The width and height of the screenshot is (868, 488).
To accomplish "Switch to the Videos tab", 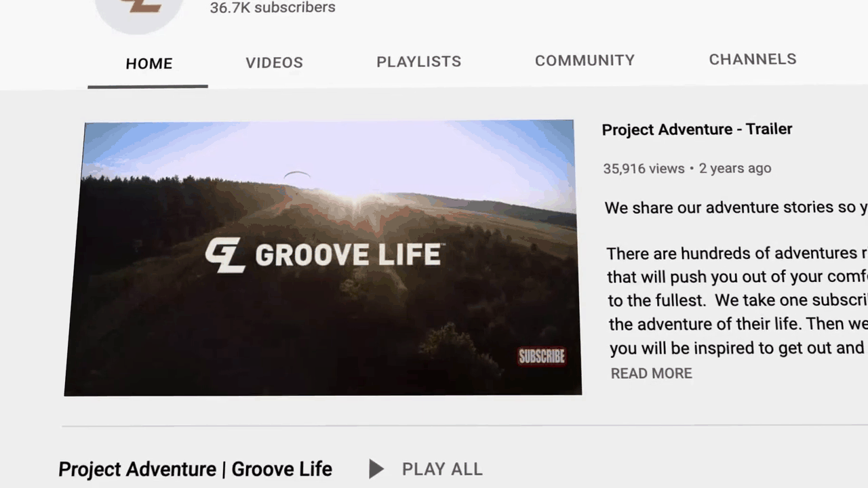I will coord(274,62).
